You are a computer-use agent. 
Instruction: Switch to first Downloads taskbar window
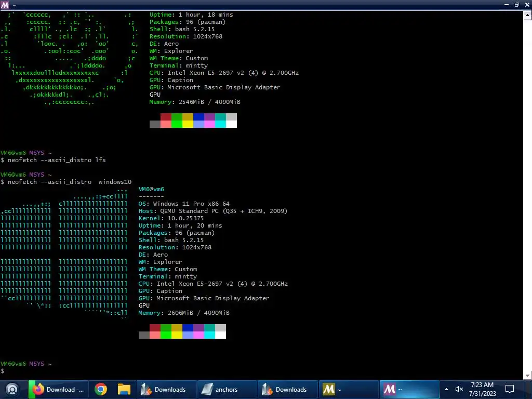[166, 390]
